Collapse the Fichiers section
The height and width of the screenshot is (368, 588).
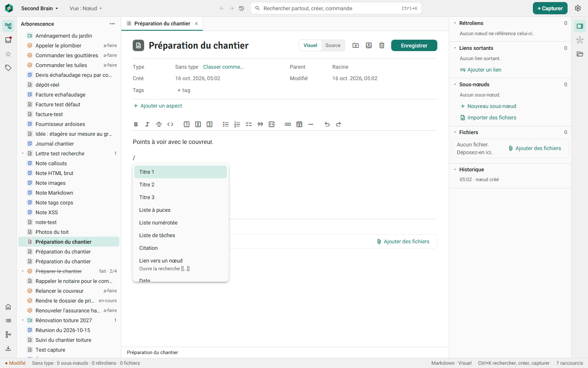(x=455, y=132)
